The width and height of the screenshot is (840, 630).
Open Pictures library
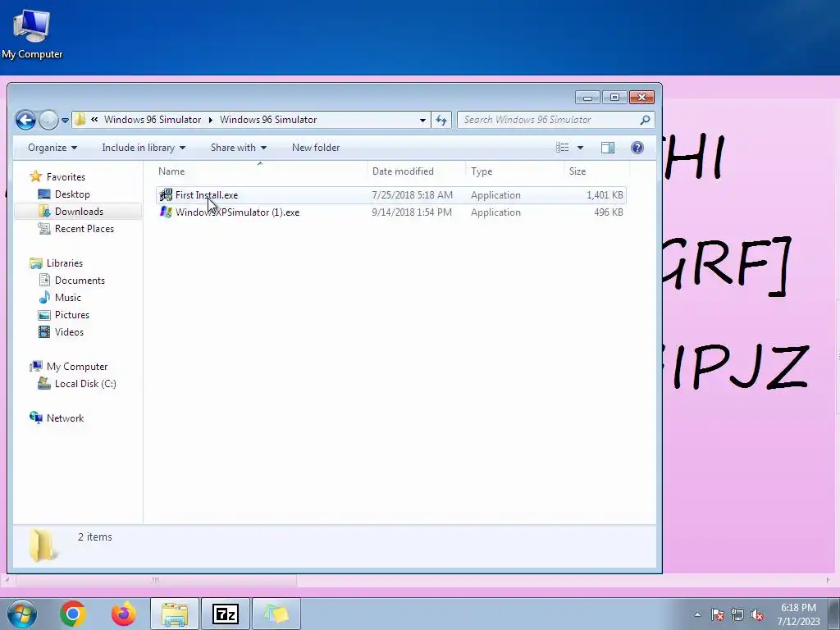tap(72, 314)
